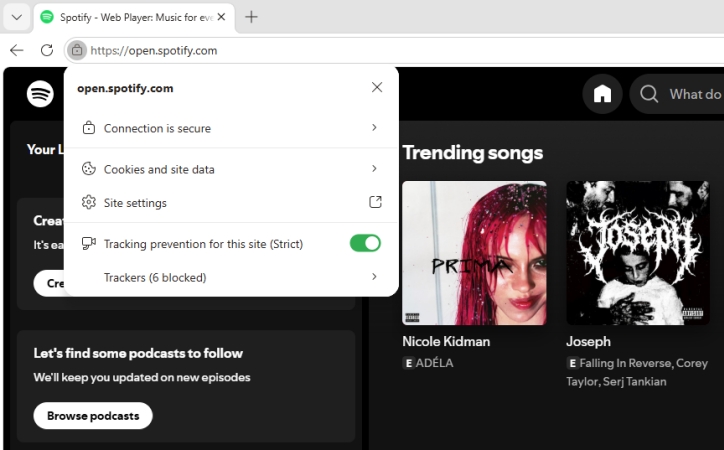The image size is (724, 450).
Task: Click 'Let's find some podcasts to follow' text
Action: tap(138, 354)
